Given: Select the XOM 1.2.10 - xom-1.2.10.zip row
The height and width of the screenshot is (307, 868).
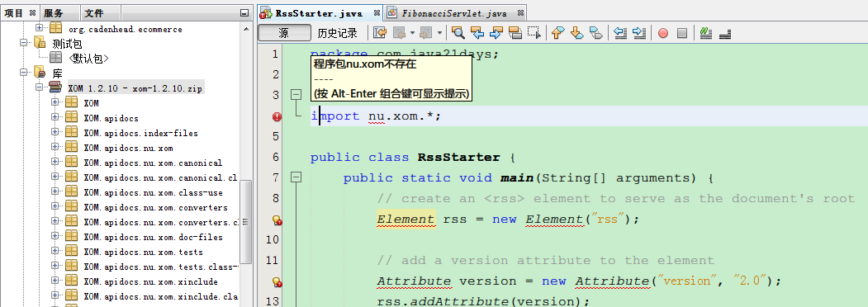Looking at the screenshot, I should point(135,88).
